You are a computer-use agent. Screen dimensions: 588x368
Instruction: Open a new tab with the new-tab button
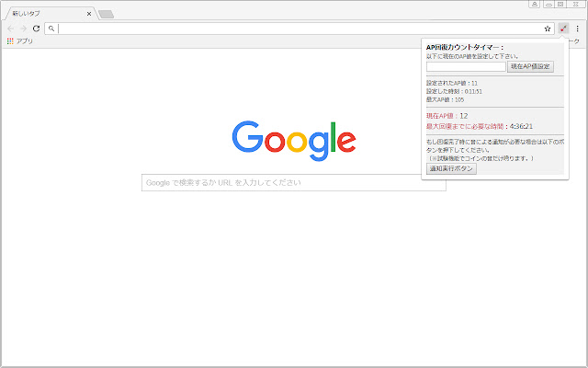point(107,15)
